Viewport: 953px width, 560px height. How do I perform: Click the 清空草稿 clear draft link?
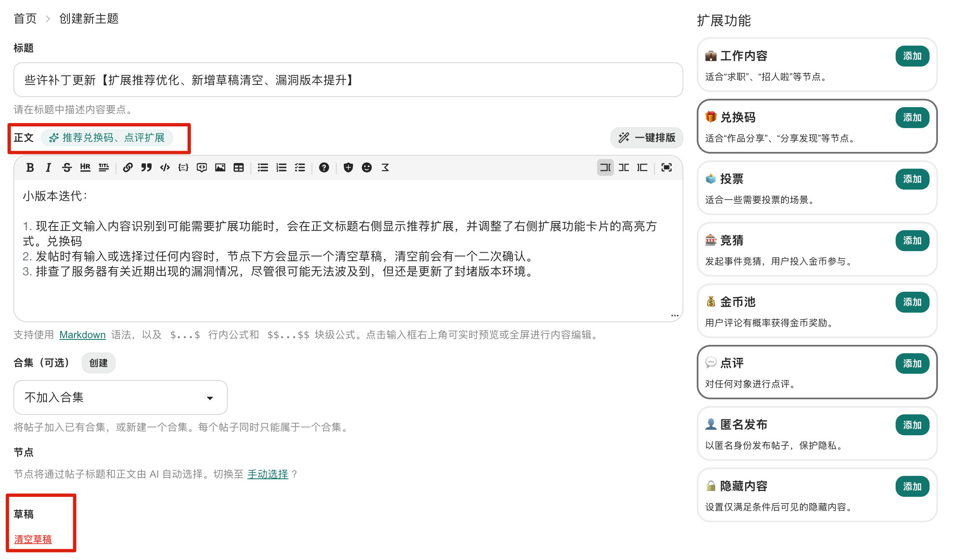point(33,539)
